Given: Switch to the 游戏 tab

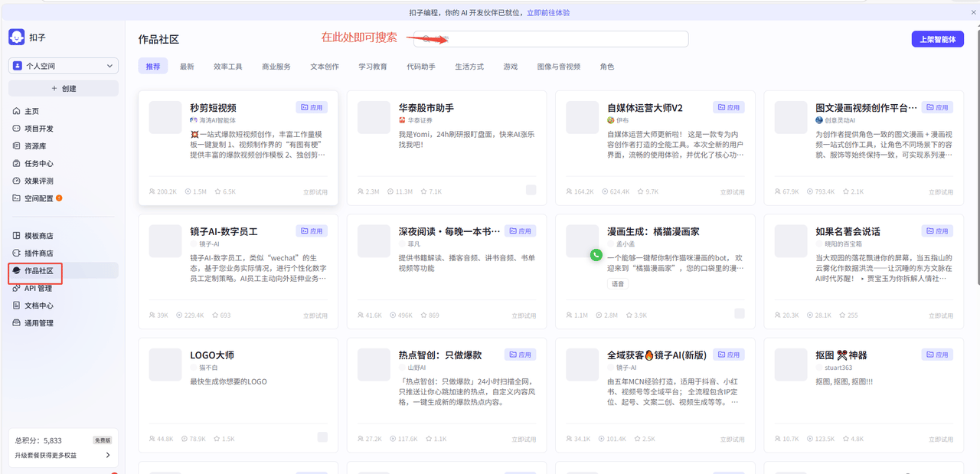Looking at the screenshot, I should click(x=510, y=67).
